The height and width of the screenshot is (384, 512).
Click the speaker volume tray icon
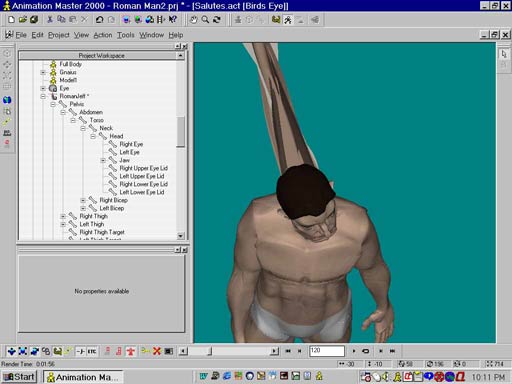(385, 377)
